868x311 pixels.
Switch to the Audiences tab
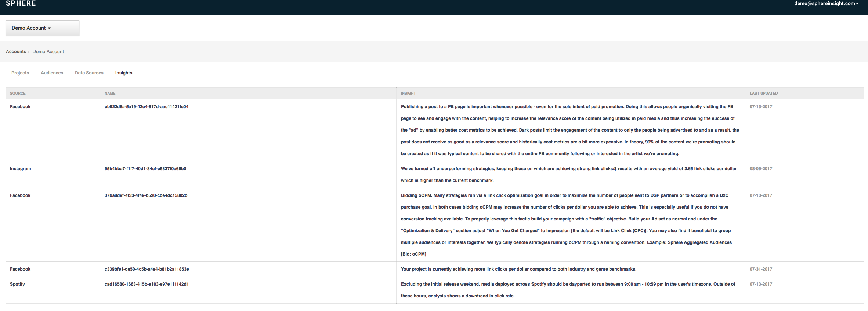(x=52, y=73)
